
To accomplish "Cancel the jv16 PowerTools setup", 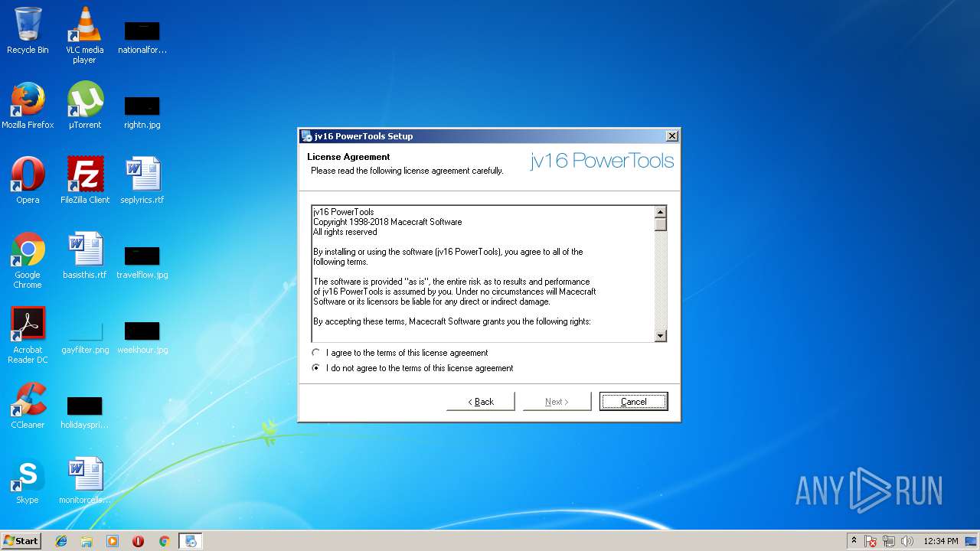I will [633, 401].
